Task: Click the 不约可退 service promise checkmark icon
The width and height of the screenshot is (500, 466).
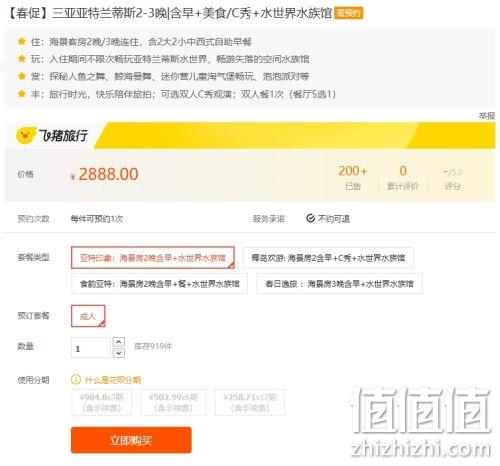Action: (310, 218)
